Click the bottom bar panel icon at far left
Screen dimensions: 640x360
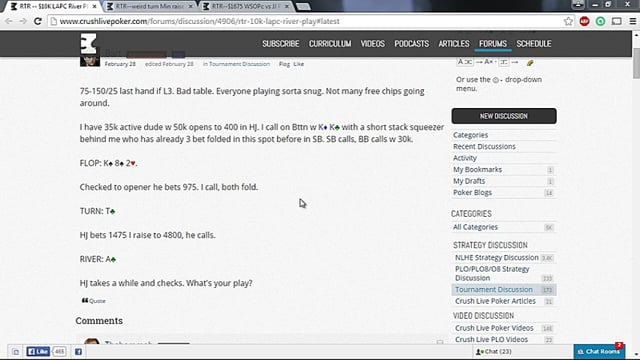coord(16,351)
